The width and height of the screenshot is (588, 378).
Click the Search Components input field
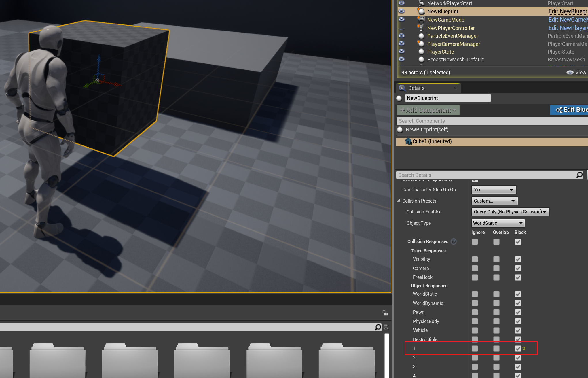tap(490, 121)
